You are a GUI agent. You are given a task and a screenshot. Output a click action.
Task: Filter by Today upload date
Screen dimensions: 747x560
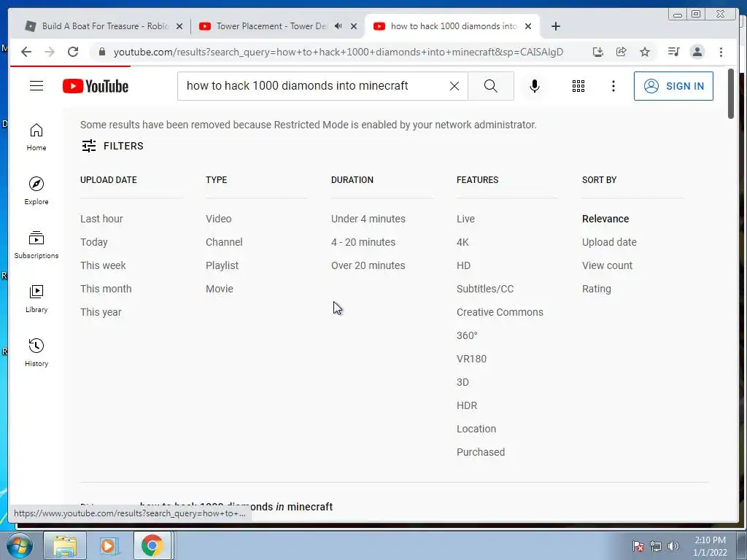94,242
